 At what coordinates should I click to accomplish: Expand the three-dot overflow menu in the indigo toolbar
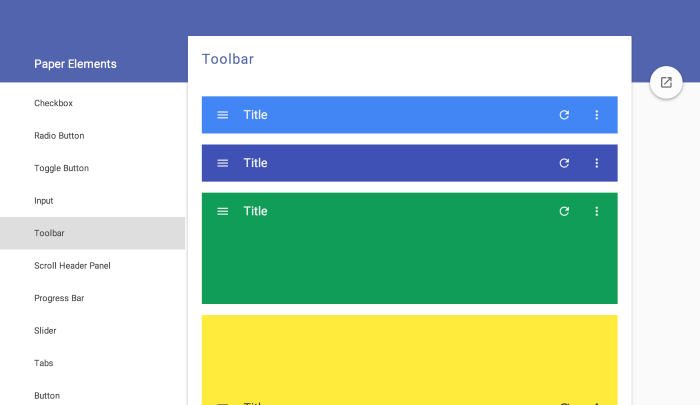(596, 163)
